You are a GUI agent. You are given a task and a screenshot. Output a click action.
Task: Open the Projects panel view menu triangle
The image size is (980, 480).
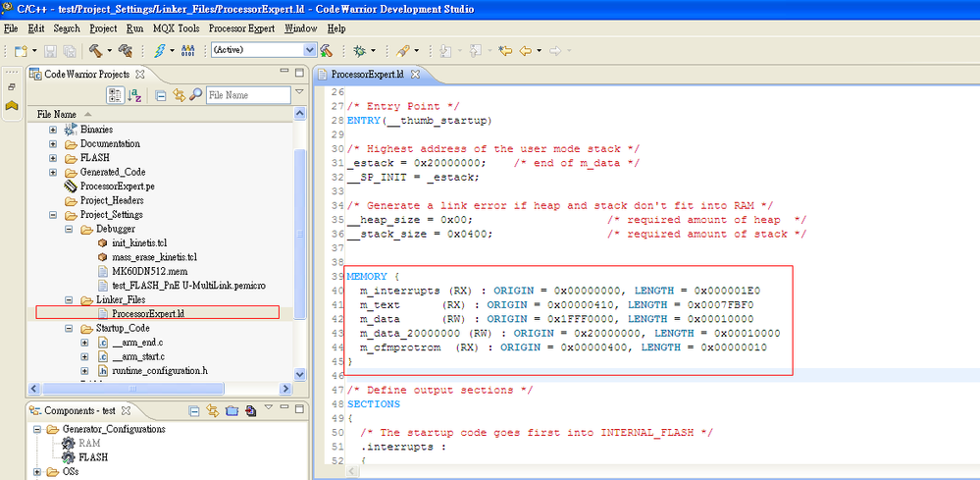click(x=299, y=91)
